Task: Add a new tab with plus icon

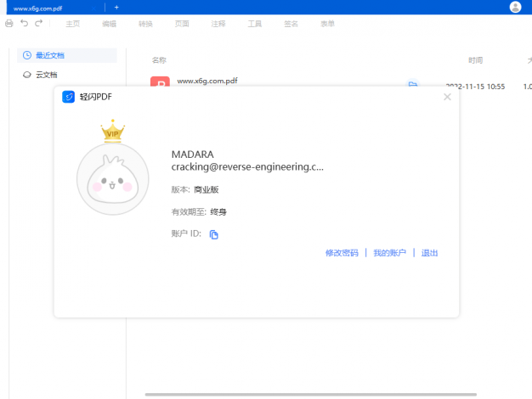Action: (x=116, y=7)
